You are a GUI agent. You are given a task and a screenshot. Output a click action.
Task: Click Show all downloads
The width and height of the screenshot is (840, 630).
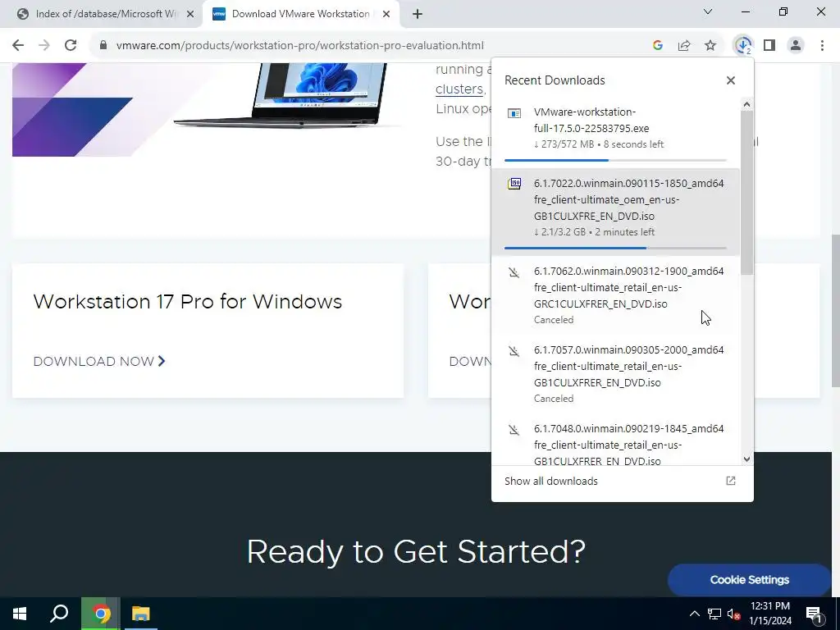point(550,481)
